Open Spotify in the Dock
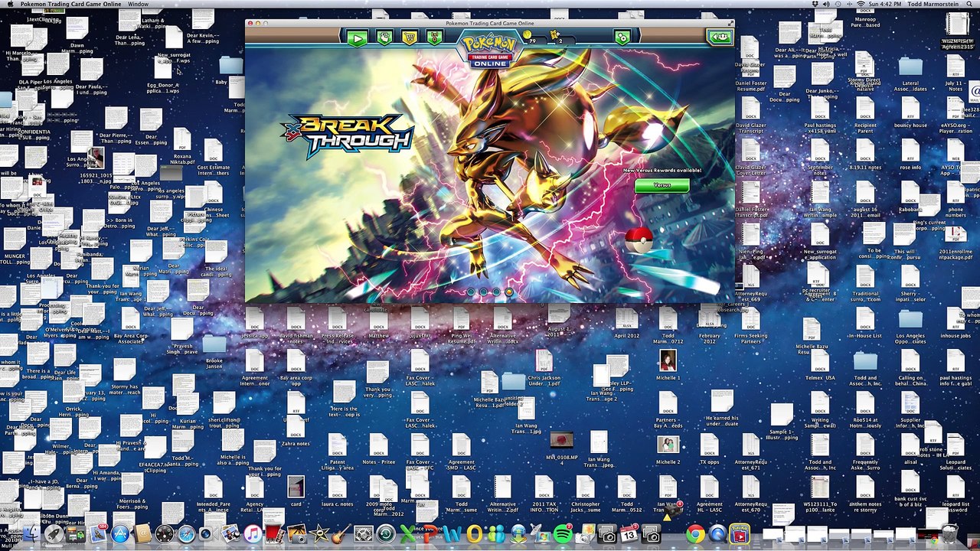This screenshot has width=980, height=551. click(563, 533)
